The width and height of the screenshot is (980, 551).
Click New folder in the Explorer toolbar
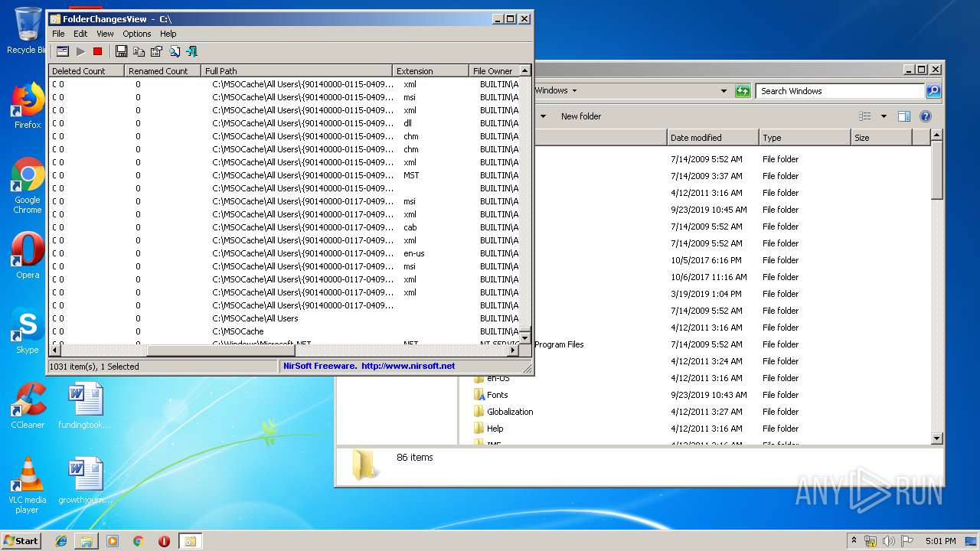click(581, 116)
